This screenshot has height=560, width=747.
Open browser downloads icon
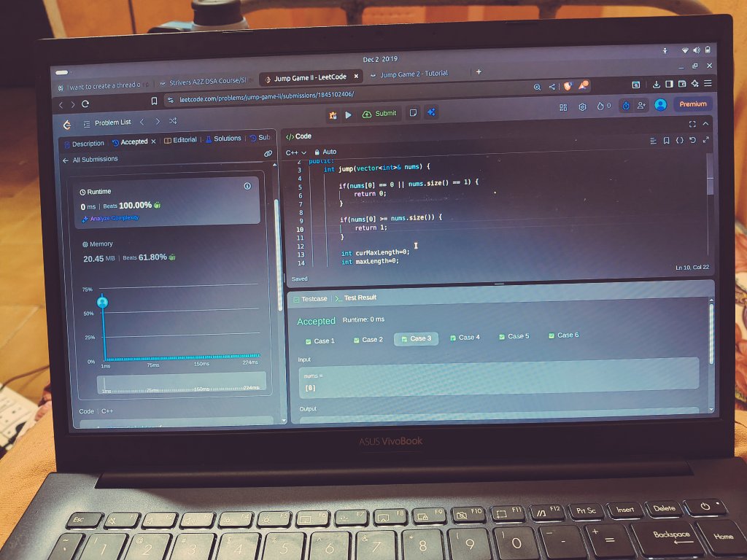click(x=656, y=85)
